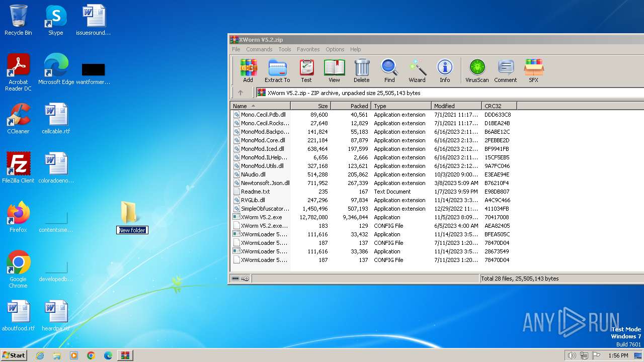Select Newtonsoft.Json.dll in the list

pos(372,183)
